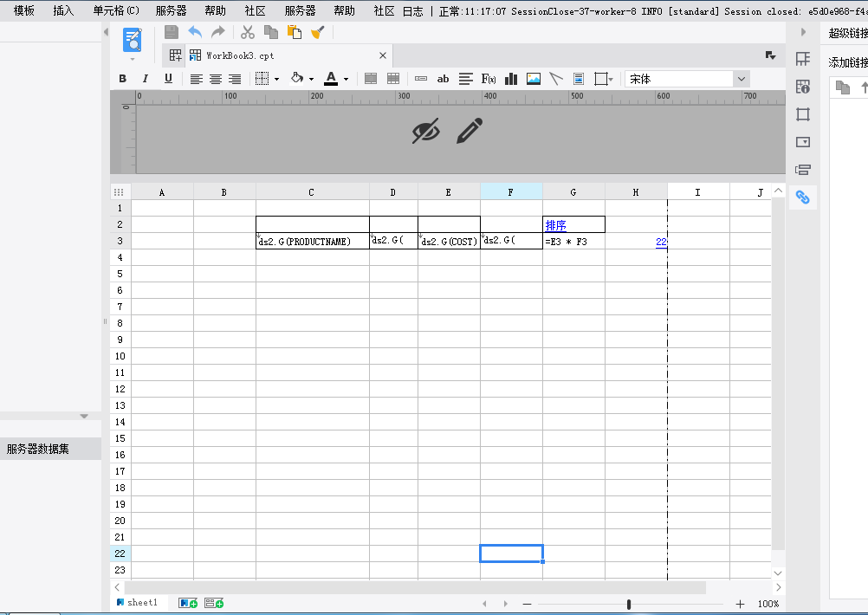The width and height of the screenshot is (868, 615).
Task: Click the merge cells icon
Action: tap(371, 79)
